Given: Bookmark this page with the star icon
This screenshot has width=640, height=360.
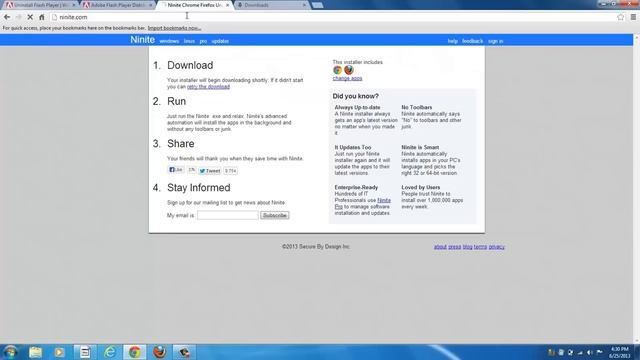Looking at the screenshot, I should pyautogui.click(x=620, y=17).
